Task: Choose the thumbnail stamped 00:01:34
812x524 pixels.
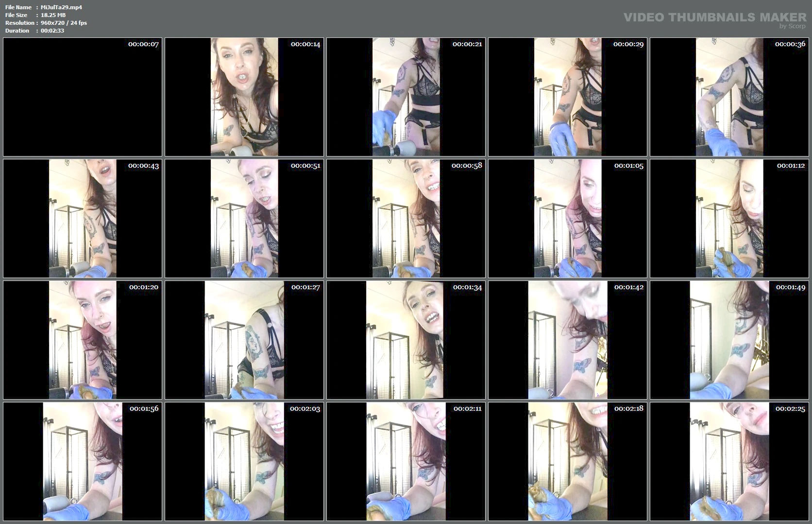Action: click(x=406, y=340)
